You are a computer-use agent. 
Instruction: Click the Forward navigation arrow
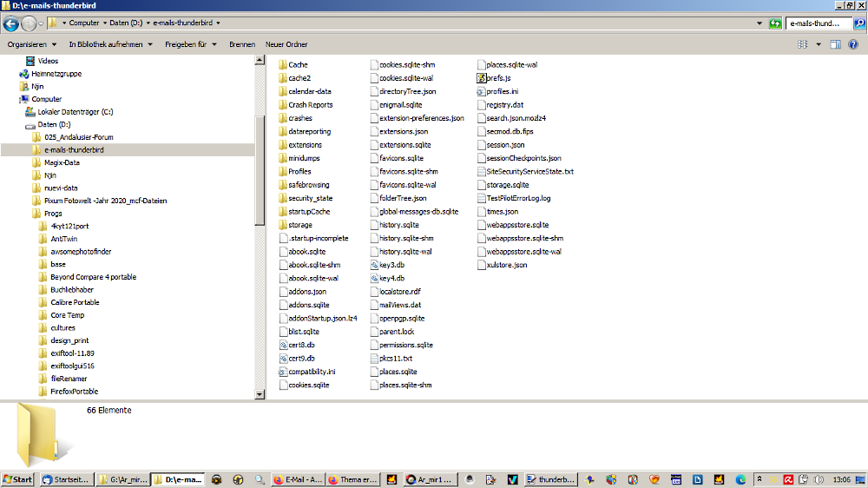pos(29,23)
